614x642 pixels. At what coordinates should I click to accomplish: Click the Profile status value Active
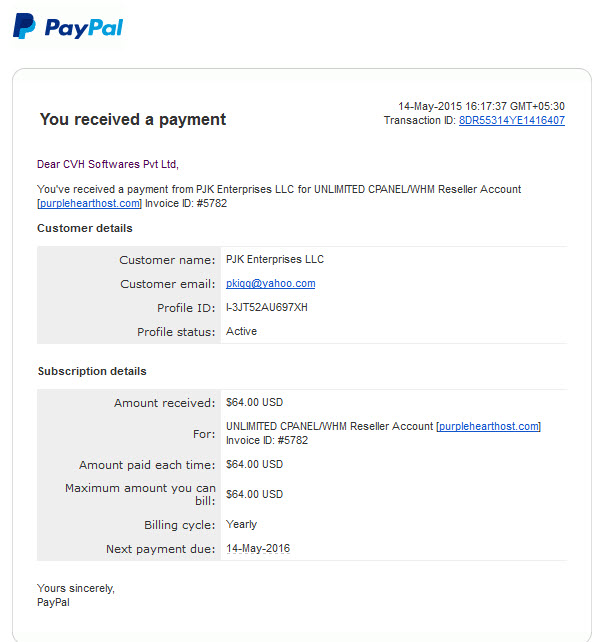tap(242, 331)
